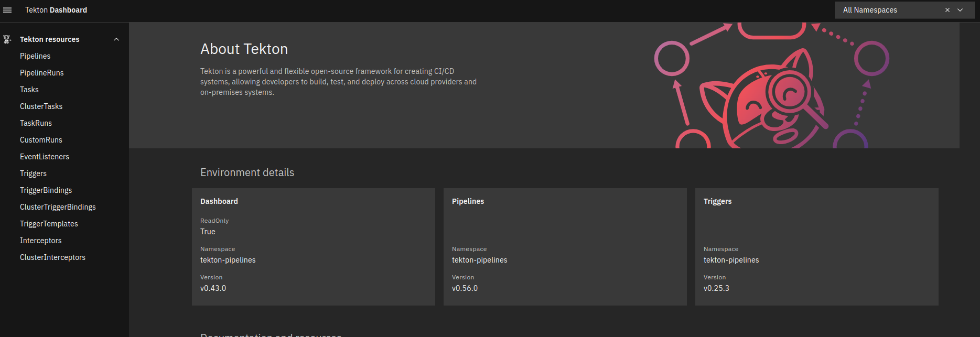Screen dimensions: 980x337
Task: Open Triggers in the side navigation
Action: pos(34,173)
